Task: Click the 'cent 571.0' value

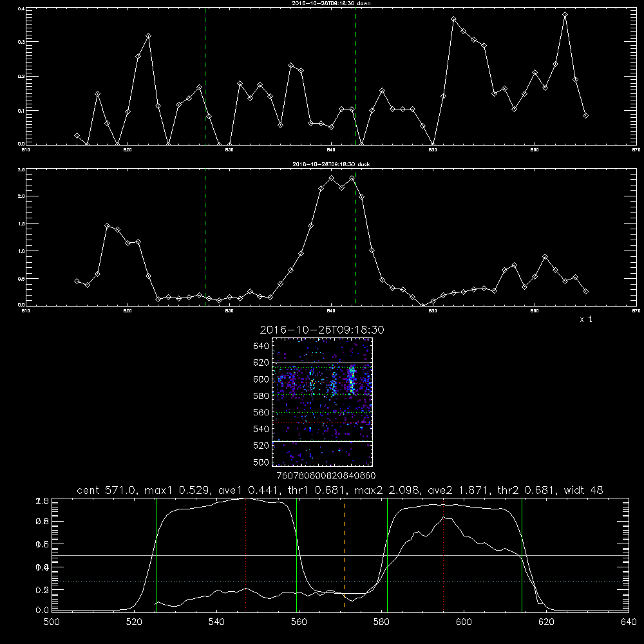Action: 106,490
